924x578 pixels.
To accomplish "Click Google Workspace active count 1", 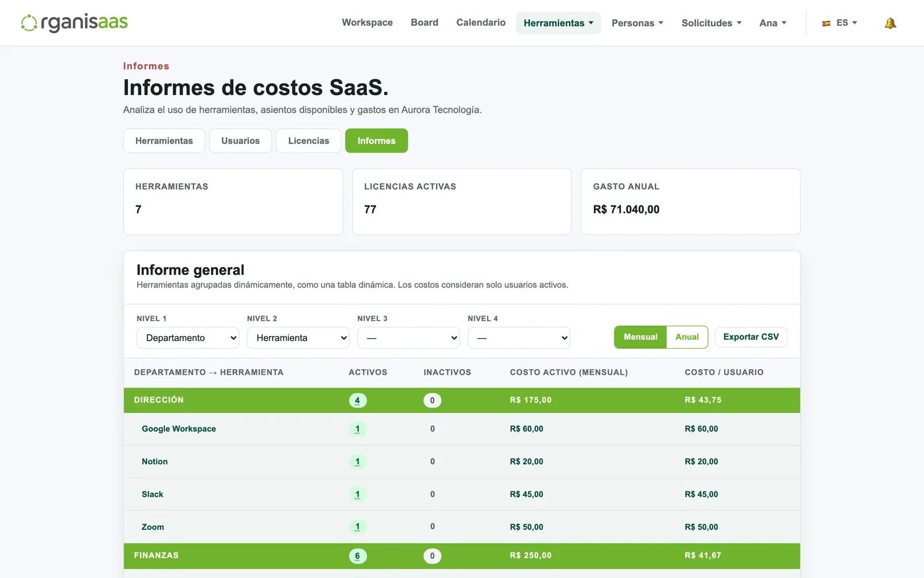I will [x=358, y=429].
